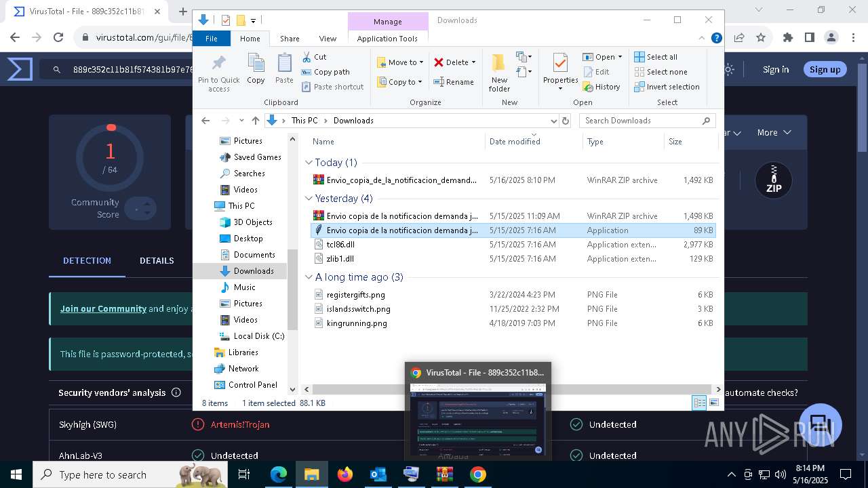Click Explorer Help question mark icon
Image resolution: width=868 pixels, height=488 pixels.
[716, 39]
